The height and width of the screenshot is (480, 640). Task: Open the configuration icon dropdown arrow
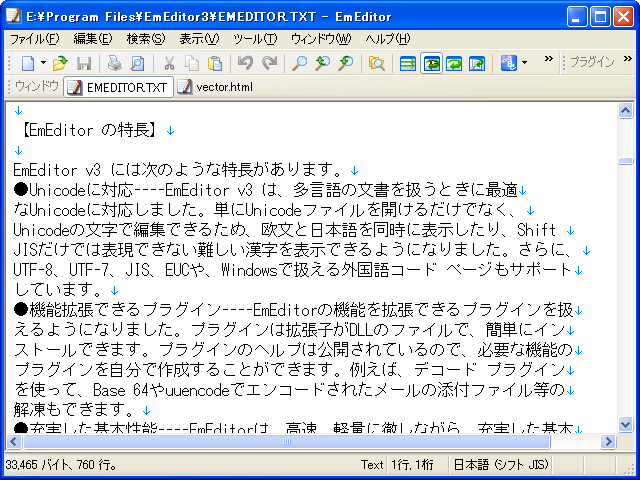click(524, 63)
